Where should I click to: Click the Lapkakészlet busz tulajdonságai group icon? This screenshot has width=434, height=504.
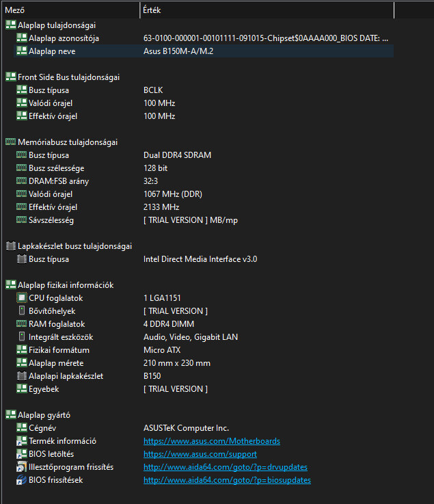pos(10,246)
